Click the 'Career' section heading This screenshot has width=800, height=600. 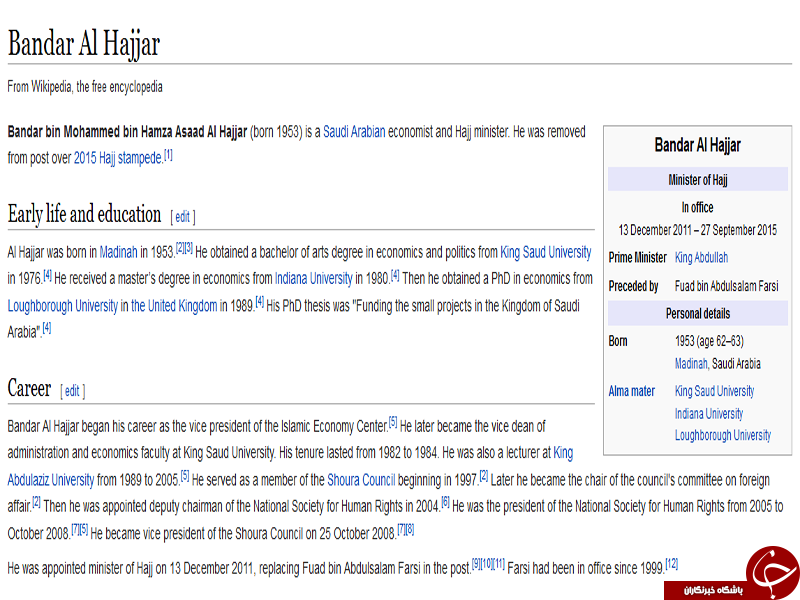point(29,388)
